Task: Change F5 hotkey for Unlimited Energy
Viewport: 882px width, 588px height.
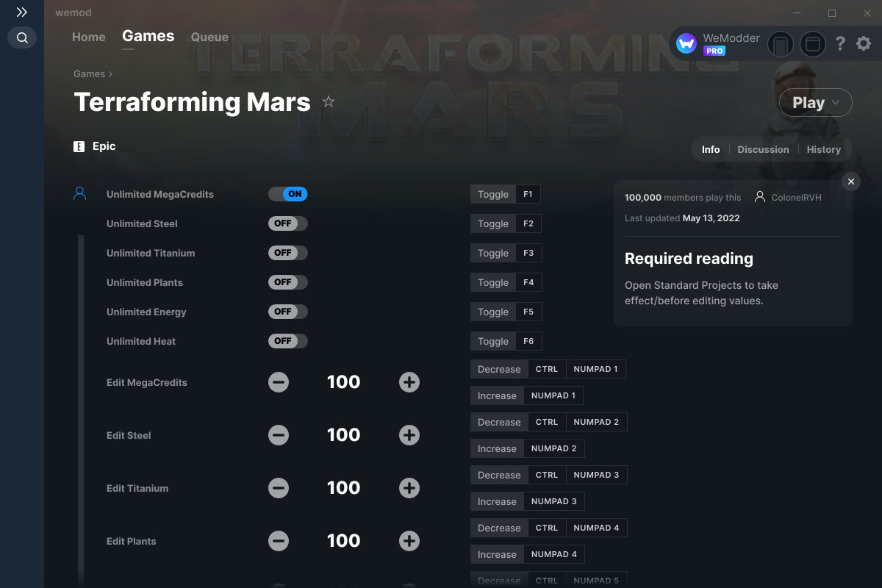Action: tap(528, 312)
